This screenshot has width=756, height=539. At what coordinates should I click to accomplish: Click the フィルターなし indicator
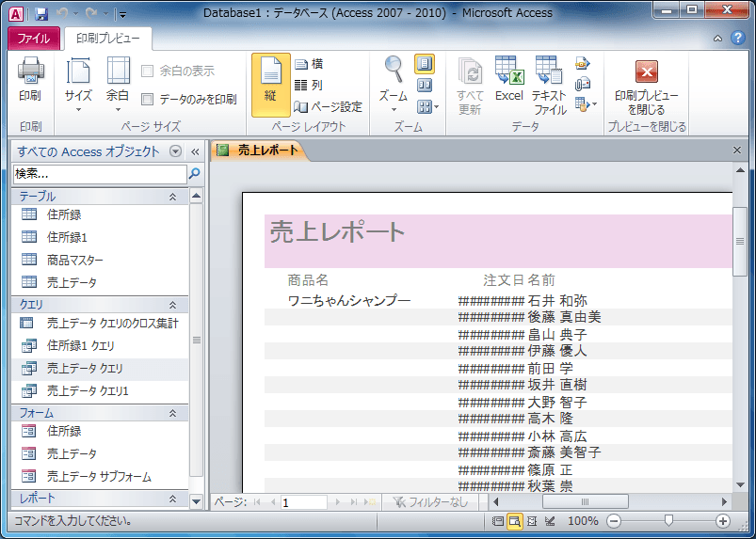(430, 502)
